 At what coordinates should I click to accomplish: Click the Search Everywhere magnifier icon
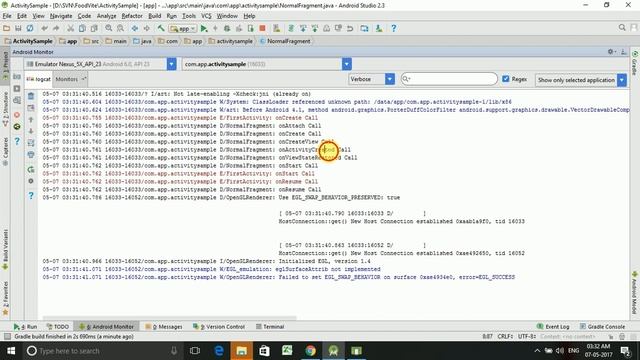pyautogui.click(x=622, y=28)
